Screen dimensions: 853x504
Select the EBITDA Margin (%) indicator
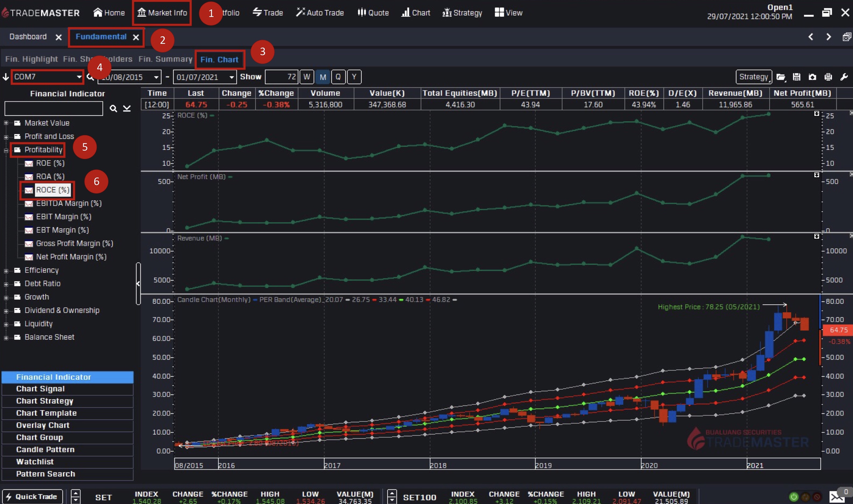(x=69, y=203)
